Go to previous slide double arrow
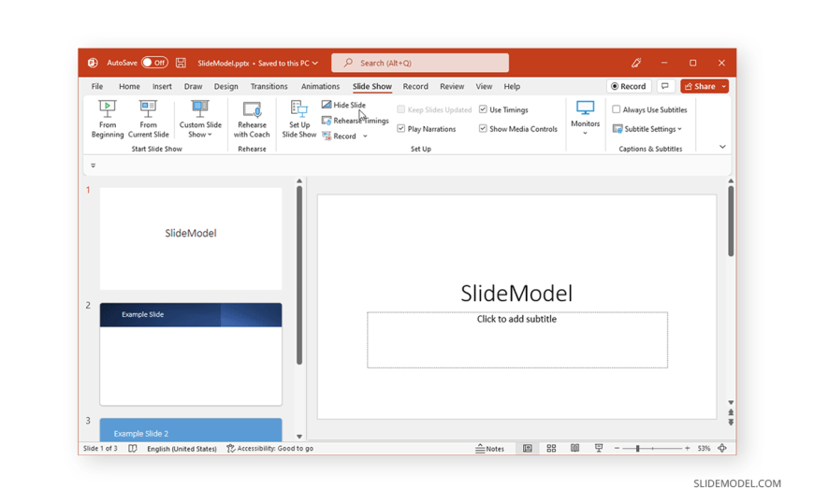The width and height of the screenshot is (814, 504). pyautogui.click(x=731, y=412)
